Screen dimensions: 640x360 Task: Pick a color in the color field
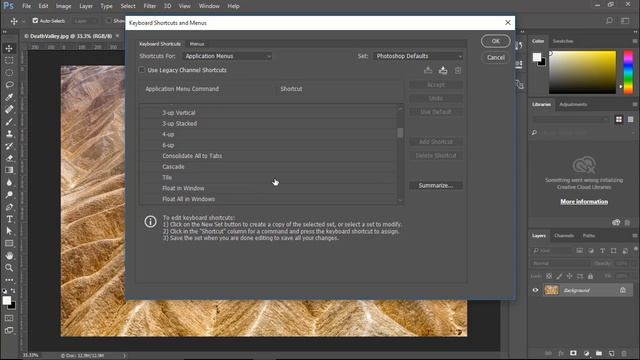tap(582, 72)
